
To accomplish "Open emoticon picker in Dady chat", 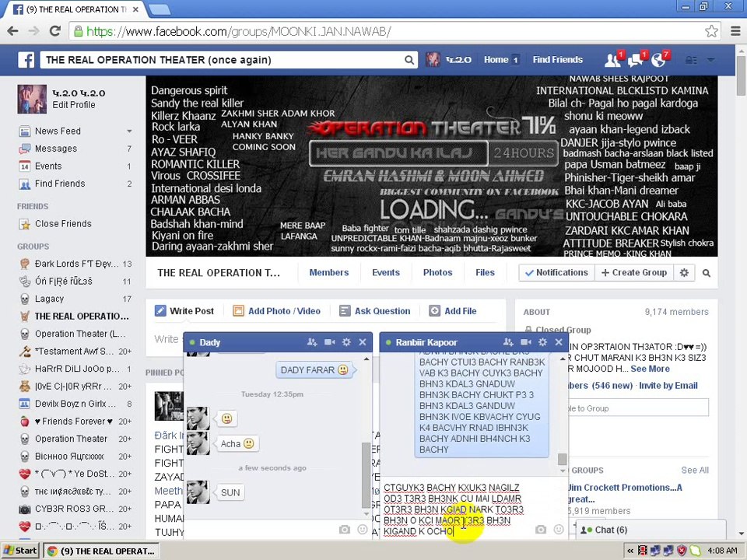I will [363, 530].
